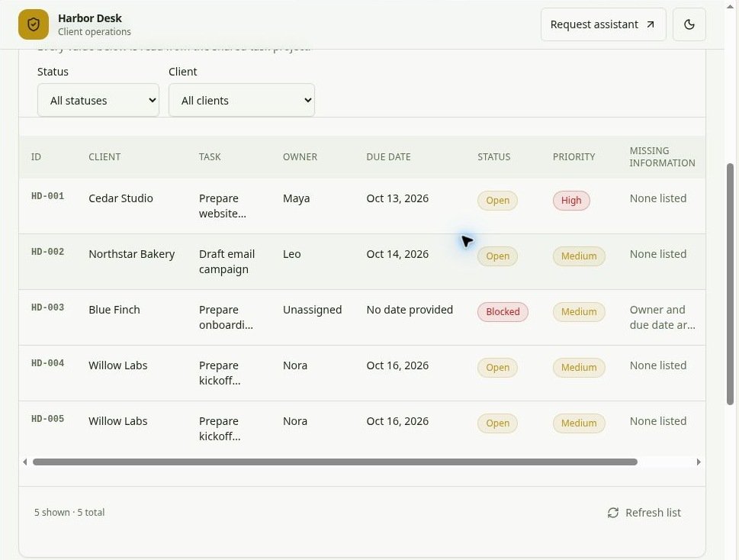Click the Medium priority badge for HD-002
This screenshot has width=739, height=560.
click(579, 256)
